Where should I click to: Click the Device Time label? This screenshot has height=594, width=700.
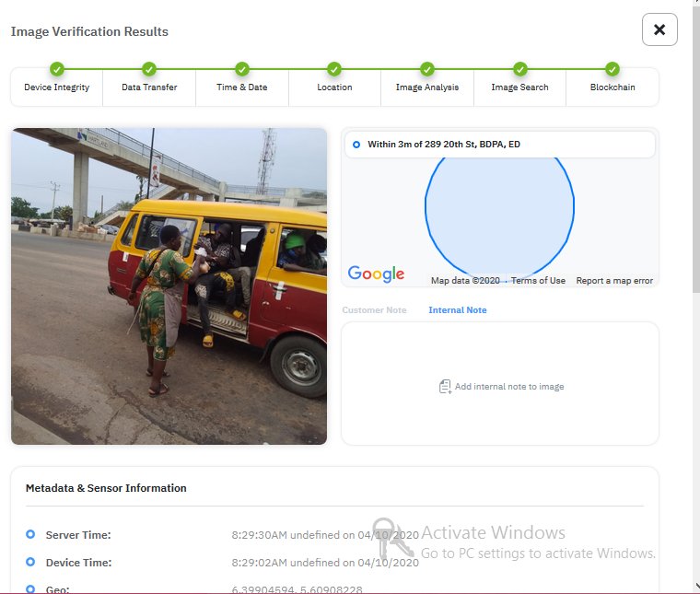click(78, 563)
